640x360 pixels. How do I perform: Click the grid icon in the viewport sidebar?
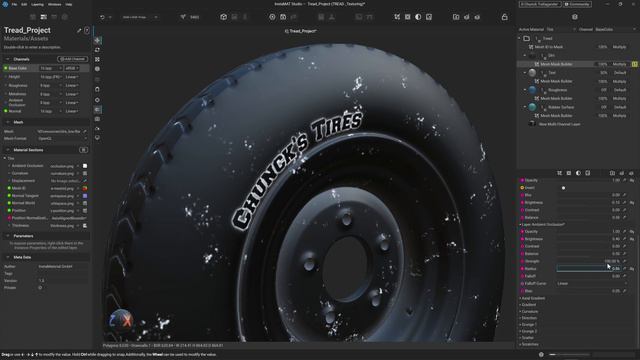(x=98, y=59)
